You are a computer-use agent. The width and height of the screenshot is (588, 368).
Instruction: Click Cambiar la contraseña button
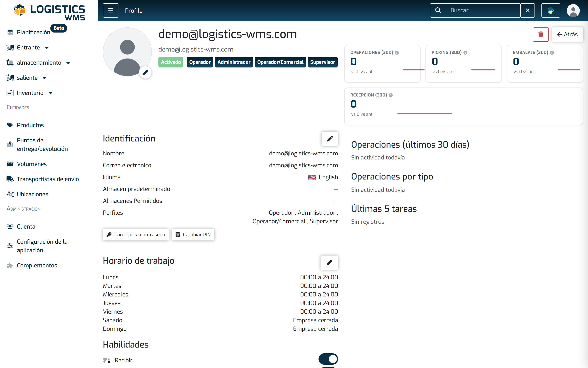click(136, 235)
